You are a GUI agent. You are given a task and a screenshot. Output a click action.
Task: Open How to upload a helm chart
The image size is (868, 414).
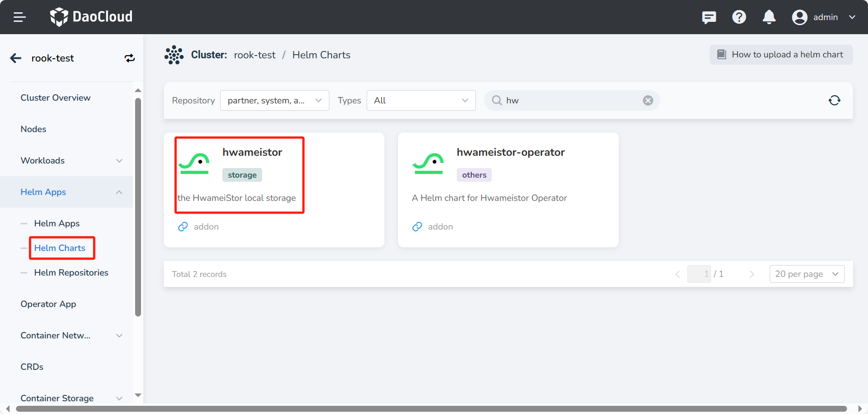coord(781,55)
